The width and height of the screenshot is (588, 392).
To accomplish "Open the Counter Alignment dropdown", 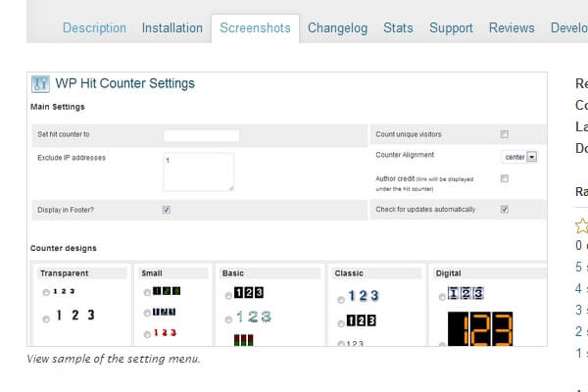I will (531, 156).
